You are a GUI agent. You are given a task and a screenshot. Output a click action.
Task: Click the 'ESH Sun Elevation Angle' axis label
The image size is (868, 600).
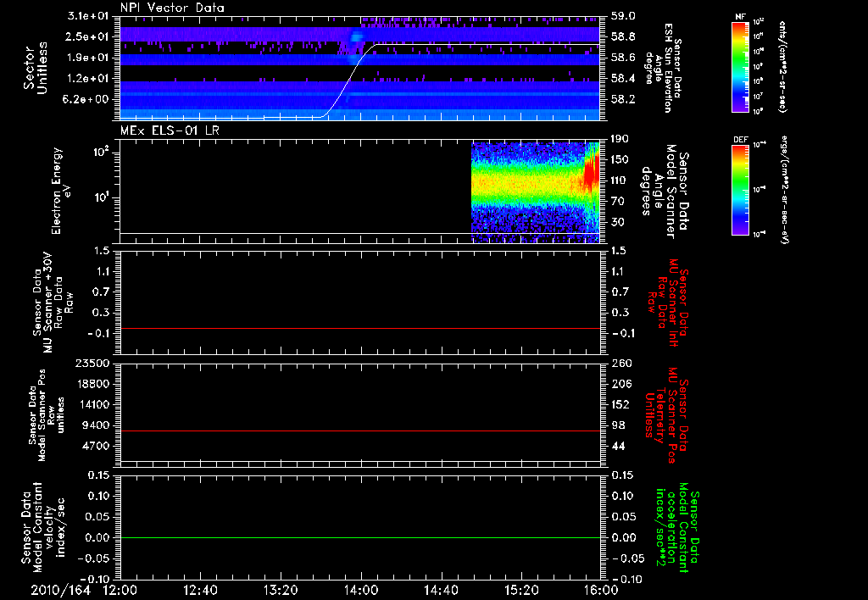(x=664, y=68)
